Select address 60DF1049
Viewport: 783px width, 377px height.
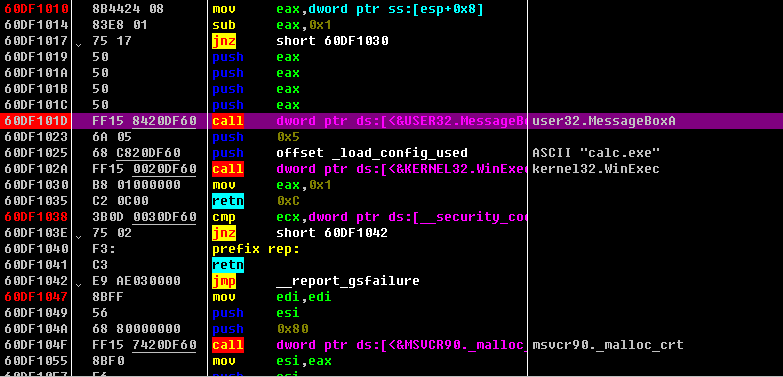(36, 313)
